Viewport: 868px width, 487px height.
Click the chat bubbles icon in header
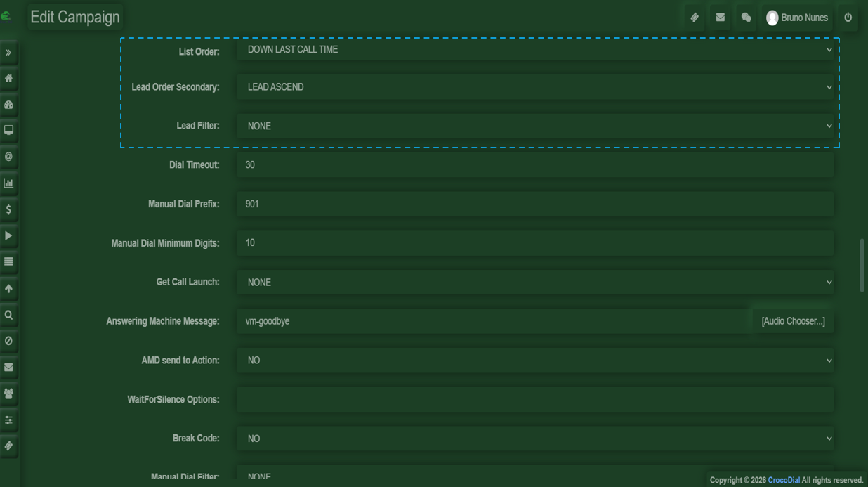(746, 18)
